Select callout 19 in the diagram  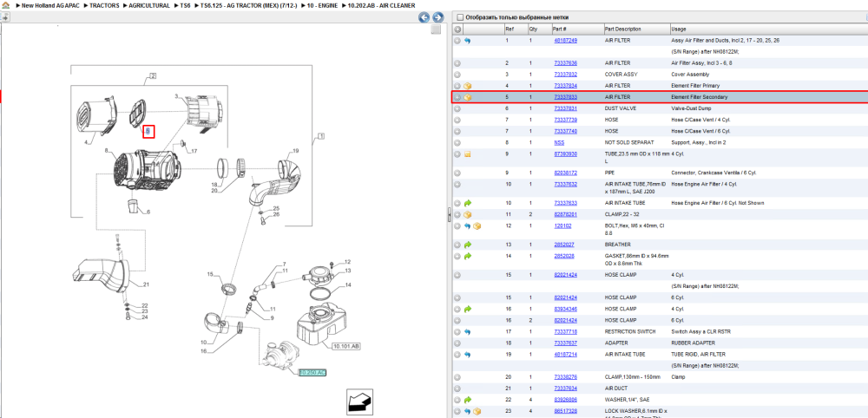click(296, 150)
